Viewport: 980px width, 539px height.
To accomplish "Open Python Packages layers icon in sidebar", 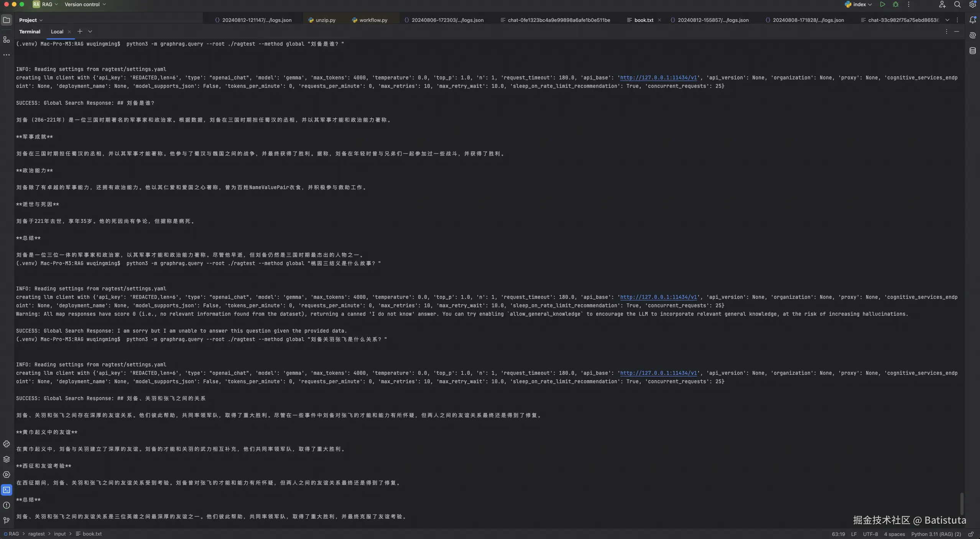I will pos(7,459).
